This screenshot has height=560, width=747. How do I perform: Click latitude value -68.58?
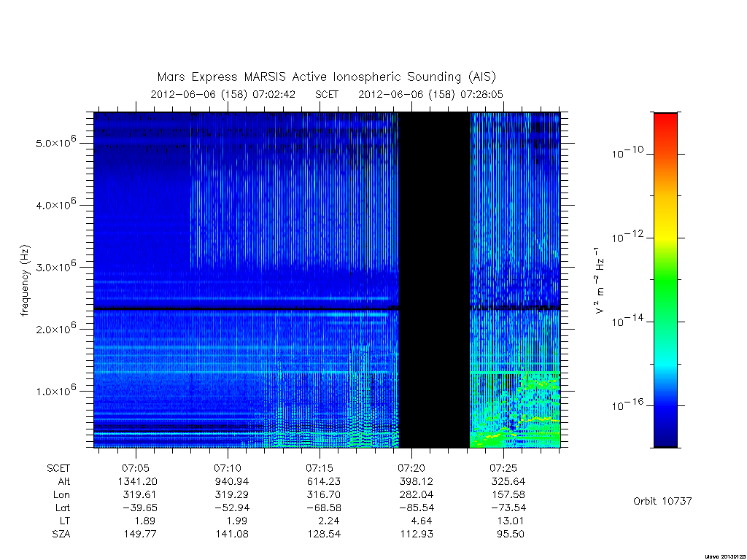point(324,508)
